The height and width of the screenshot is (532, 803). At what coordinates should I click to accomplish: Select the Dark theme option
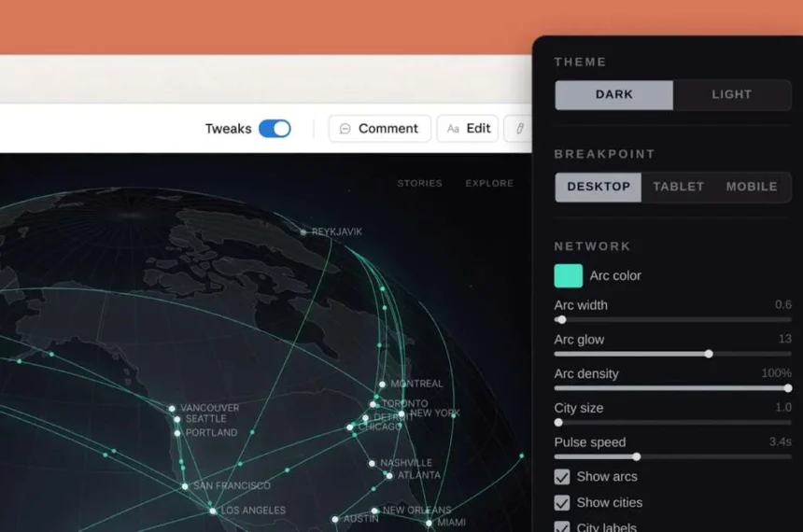point(613,94)
